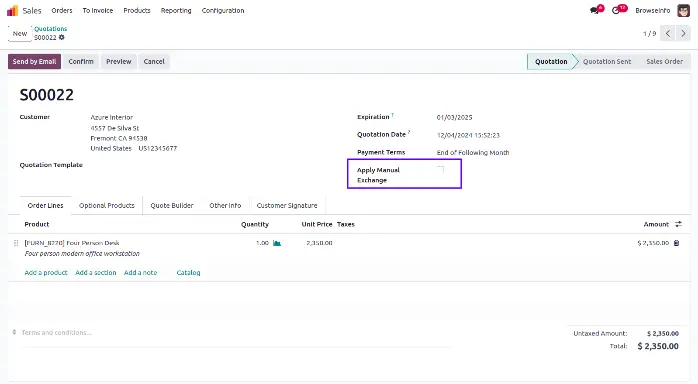Select the Quotation Sent status stage
Viewport: 698px width, 384px height.
607,61
